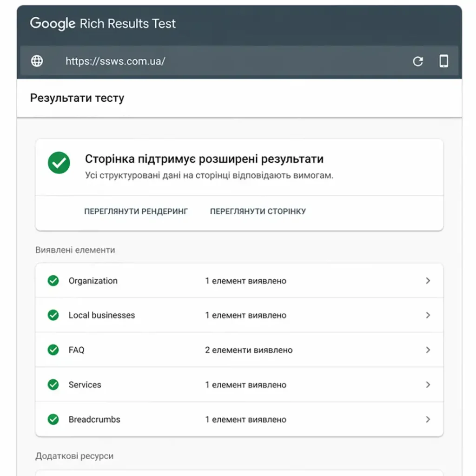Reload the test with the refresh icon
The image size is (476, 476).
[418, 61]
